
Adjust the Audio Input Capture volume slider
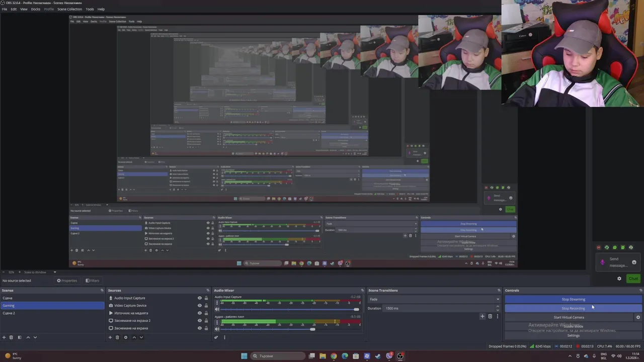click(289, 309)
